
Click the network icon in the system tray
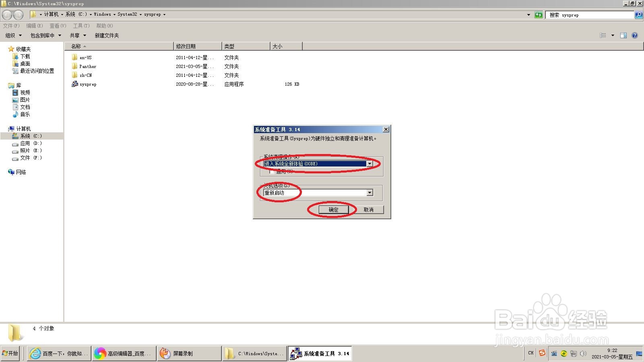click(574, 354)
